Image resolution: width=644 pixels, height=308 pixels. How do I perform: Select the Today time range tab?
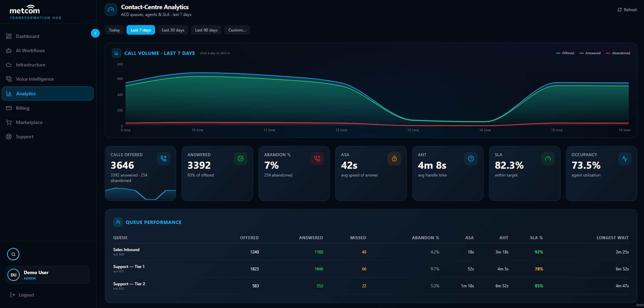click(114, 30)
